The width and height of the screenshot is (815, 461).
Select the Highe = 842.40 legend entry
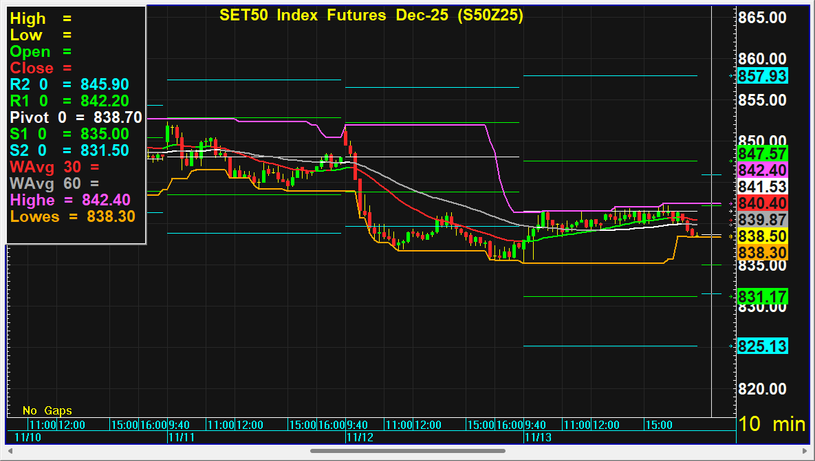(72, 199)
